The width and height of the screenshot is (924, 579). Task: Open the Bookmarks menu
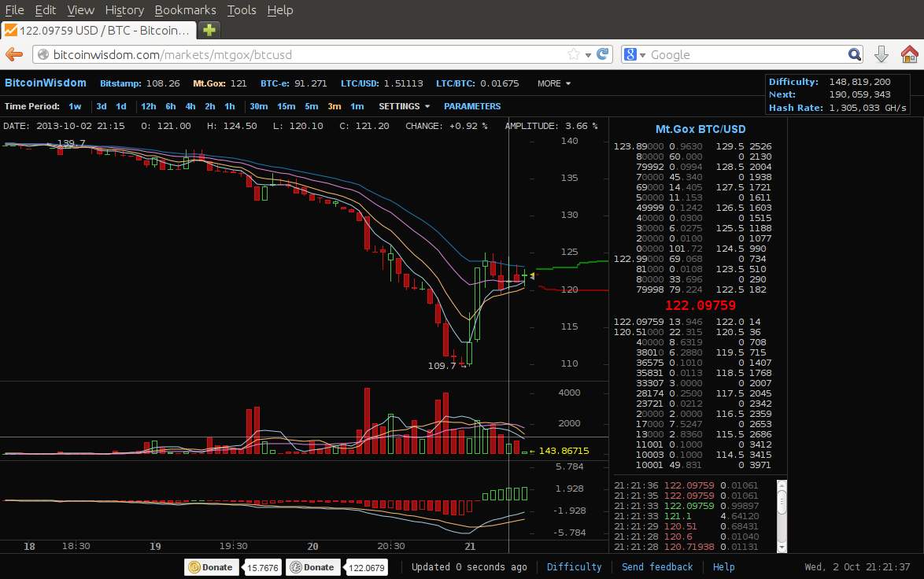185,10
